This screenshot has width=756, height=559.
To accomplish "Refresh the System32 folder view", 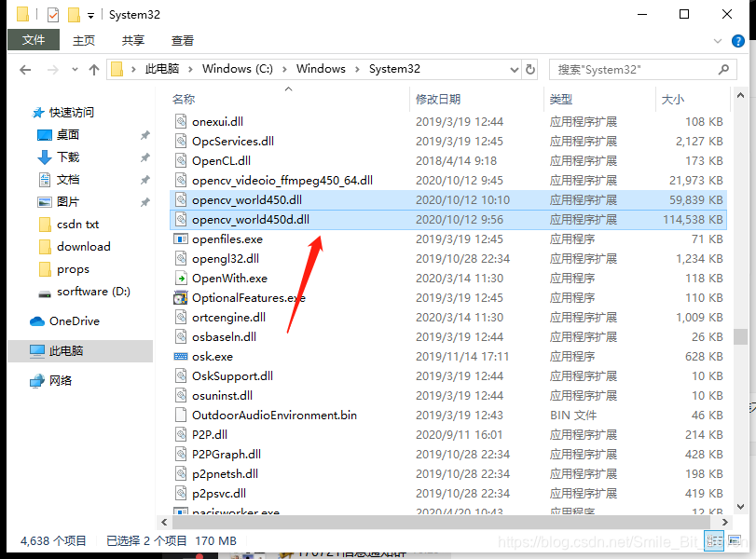I will pyautogui.click(x=530, y=69).
